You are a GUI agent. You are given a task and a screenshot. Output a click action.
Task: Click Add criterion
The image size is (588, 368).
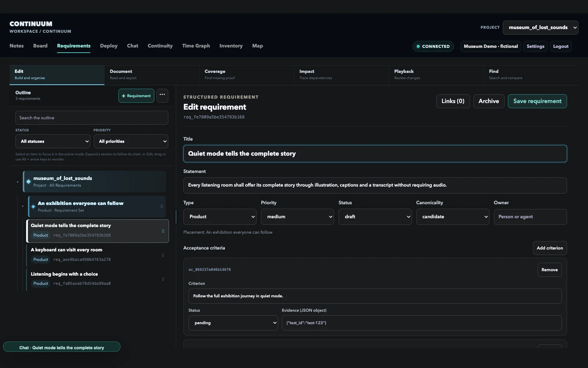click(x=550, y=248)
